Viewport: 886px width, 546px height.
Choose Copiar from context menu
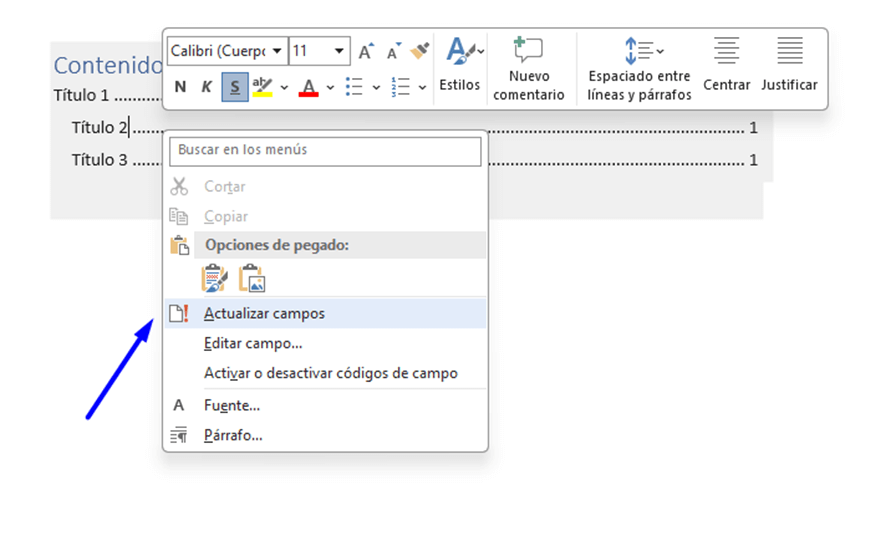(325, 216)
